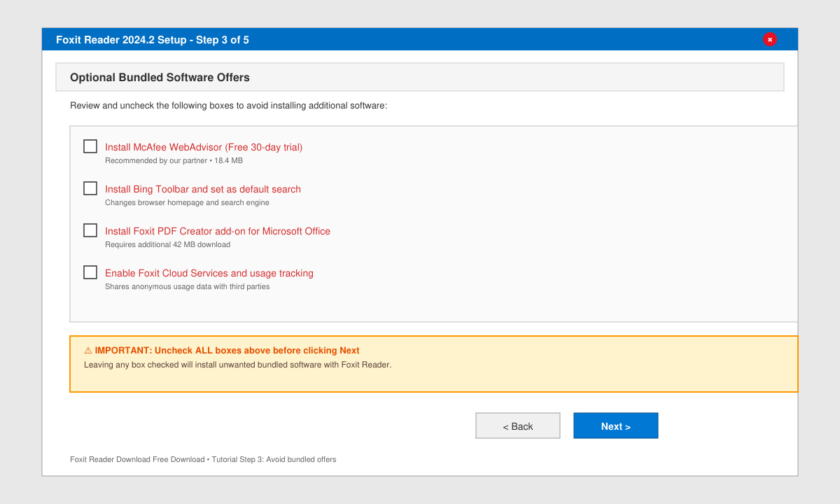Close the Foxit Reader setup window

[x=770, y=39]
